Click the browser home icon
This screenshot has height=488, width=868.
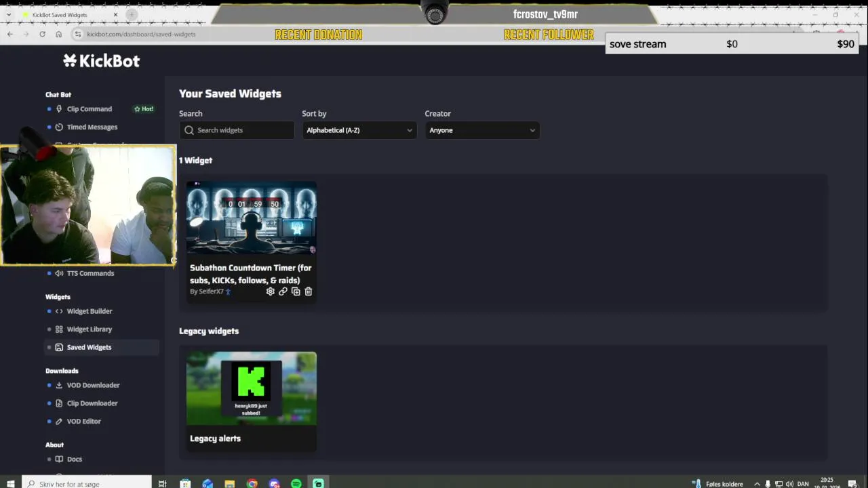59,34
